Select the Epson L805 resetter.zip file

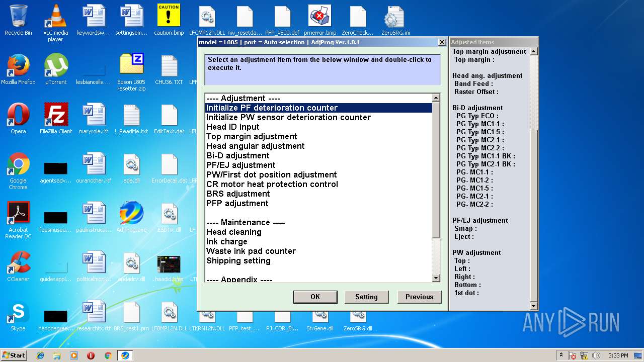point(131,72)
